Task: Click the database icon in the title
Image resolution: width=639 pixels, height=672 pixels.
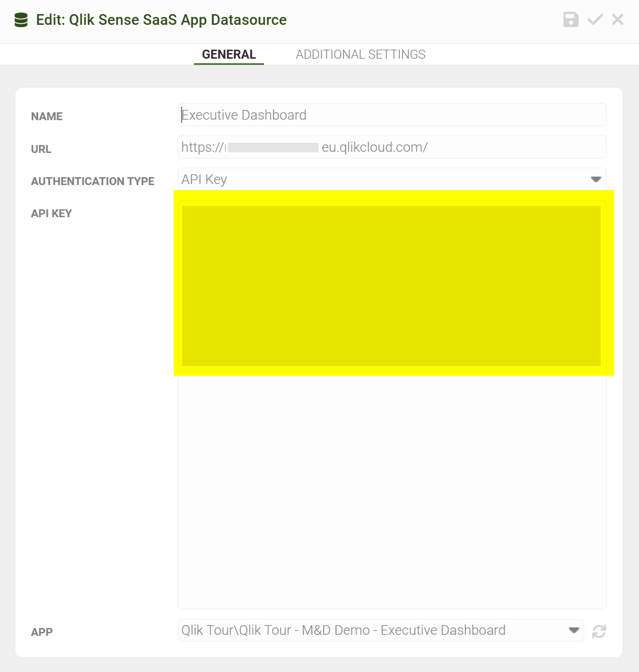Action: tap(21, 20)
